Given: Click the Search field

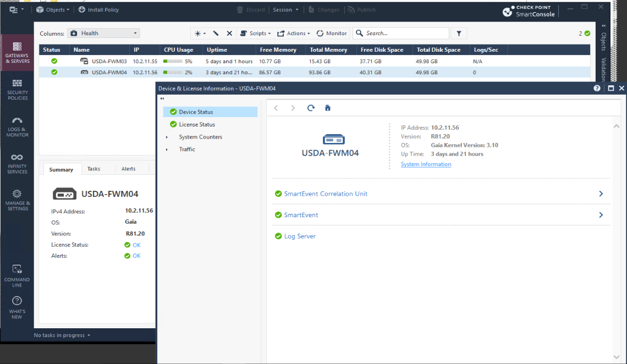Looking at the screenshot, I should pos(401,33).
